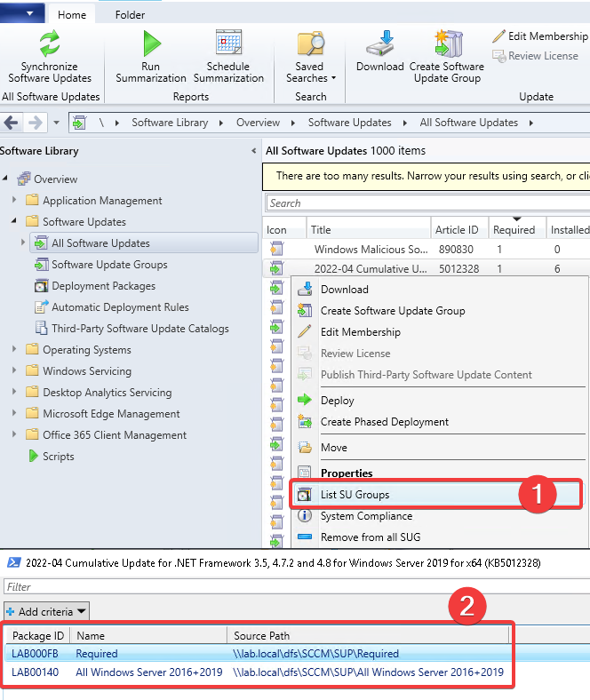Open Microsoft Edge Management folder
590x700 pixels.
111,414
